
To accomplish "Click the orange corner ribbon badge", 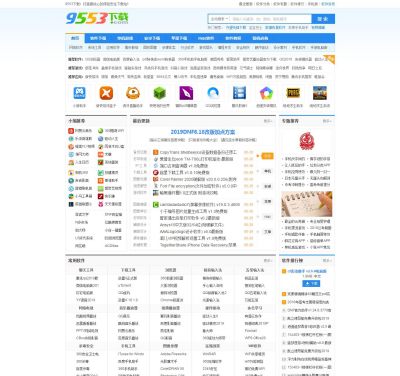I will (330, 59).
